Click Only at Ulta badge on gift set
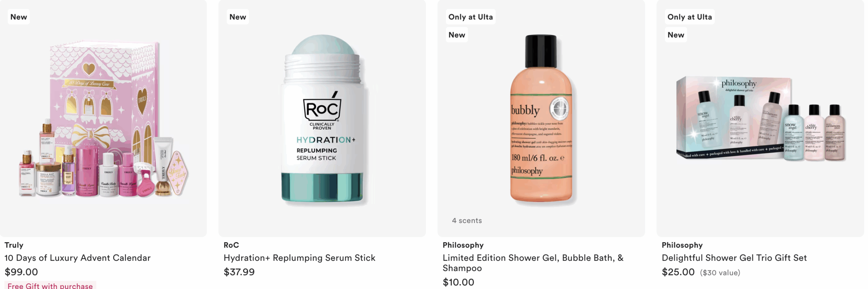This screenshot has height=289, width=868. 690,17
